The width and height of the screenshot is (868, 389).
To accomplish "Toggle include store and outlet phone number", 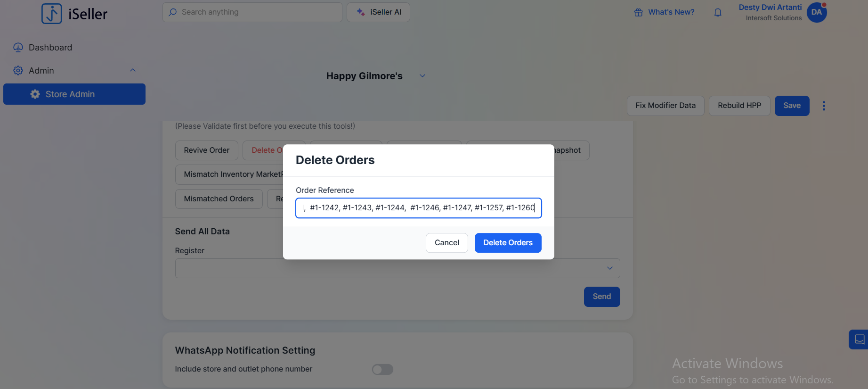I will pos(382,369).
